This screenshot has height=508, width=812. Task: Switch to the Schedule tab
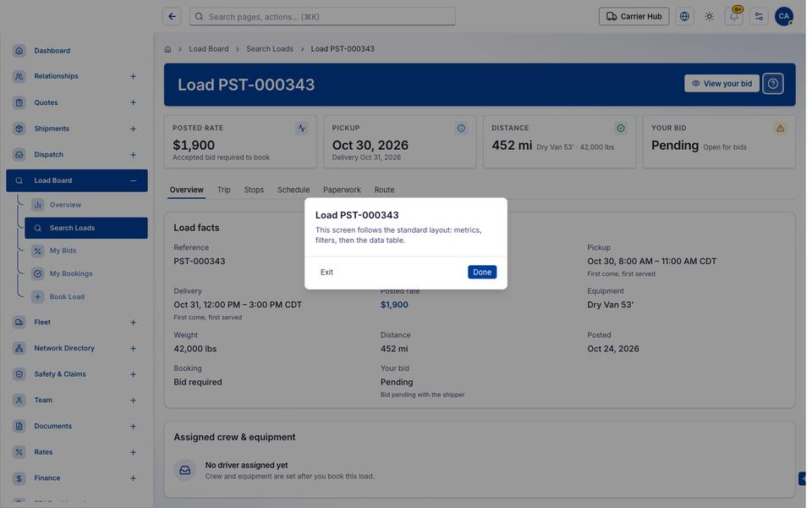[x=294, y=190]
